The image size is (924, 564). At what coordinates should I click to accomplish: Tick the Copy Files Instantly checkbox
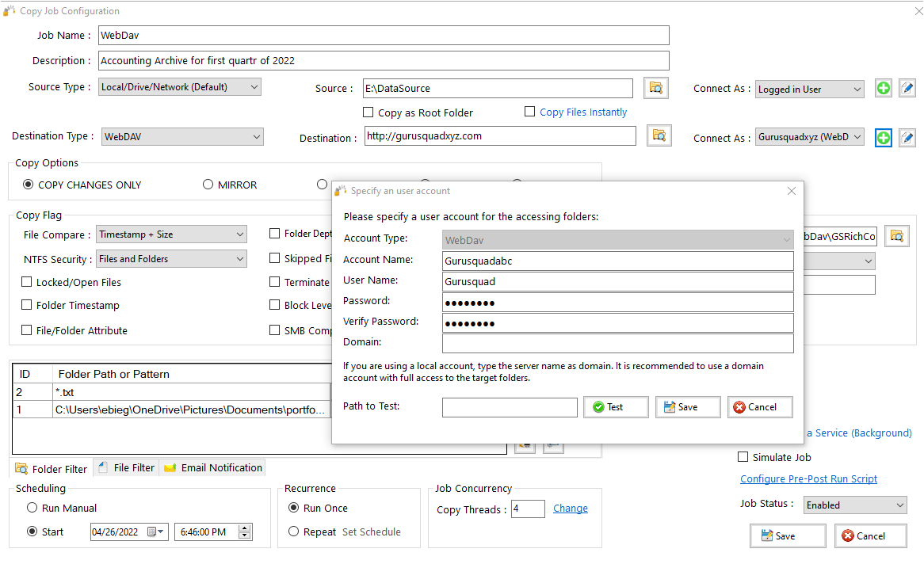coord(530,112)
